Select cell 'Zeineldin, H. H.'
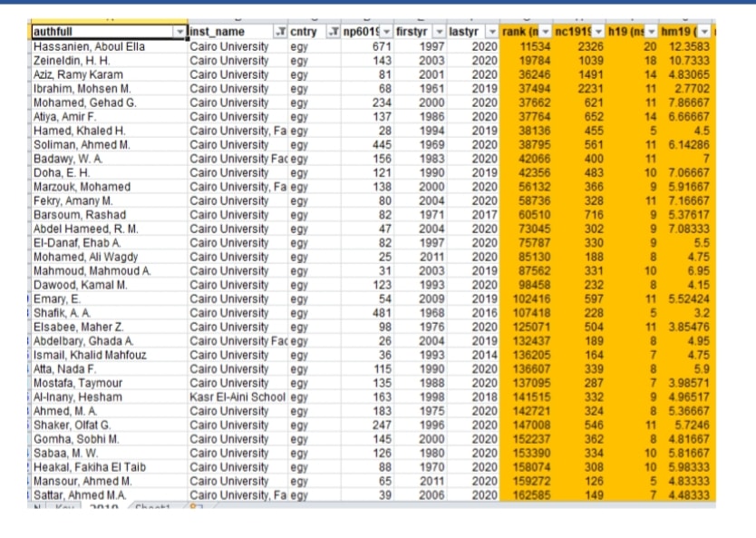This screenshot has width=756, height=538. [109, 61]
